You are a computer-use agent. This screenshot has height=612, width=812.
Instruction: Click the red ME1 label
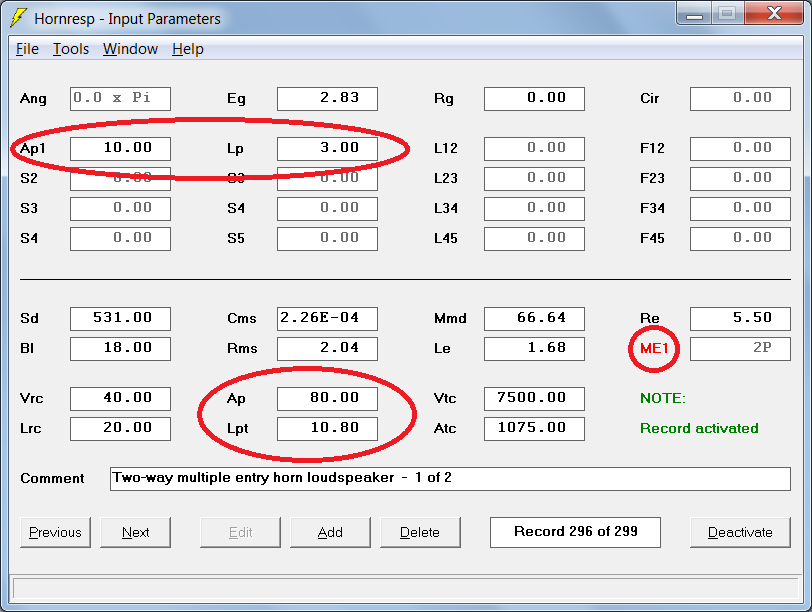pos(654,348)
